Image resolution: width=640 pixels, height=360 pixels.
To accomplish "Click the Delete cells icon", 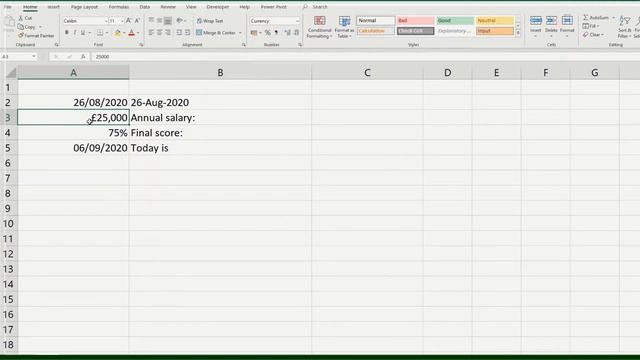I will pyautogui.click(x=551, y=20).
